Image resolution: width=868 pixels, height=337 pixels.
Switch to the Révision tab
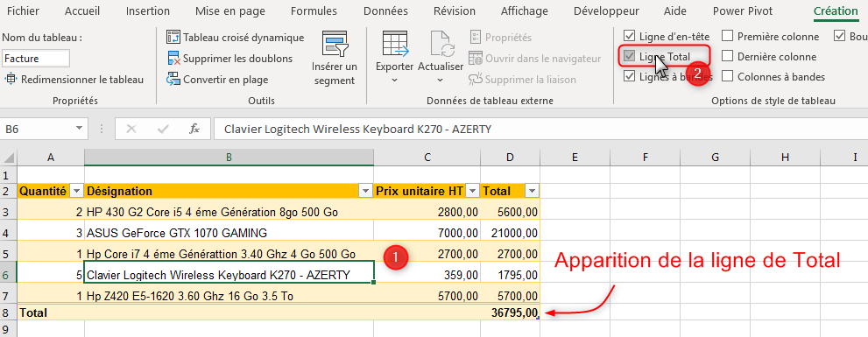click(455, 11)
